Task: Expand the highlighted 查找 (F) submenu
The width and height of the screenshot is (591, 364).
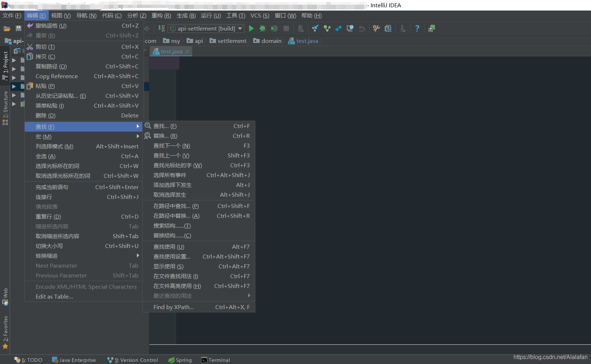Action: (83, 127)
